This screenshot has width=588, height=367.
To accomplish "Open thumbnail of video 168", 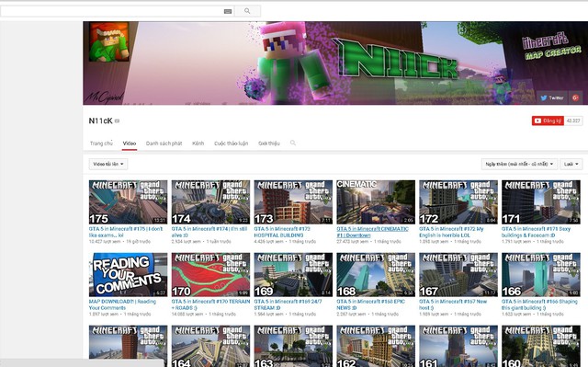I will click(x=376, y=275).
